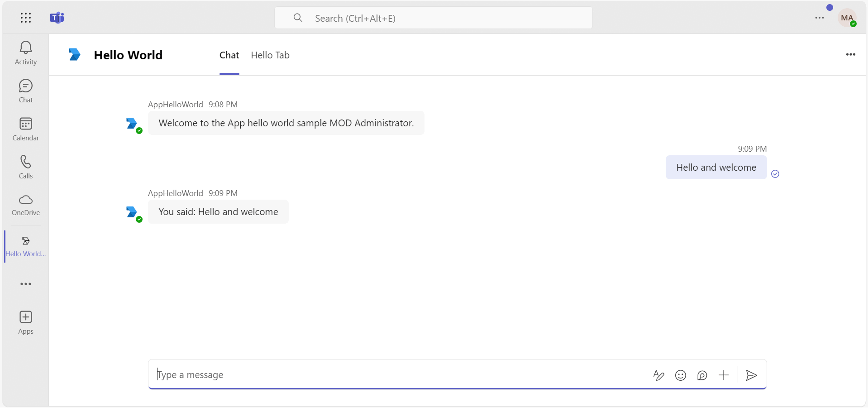868x412 pixels.
Task: Open the Apps store
Action: pos(26,323)
